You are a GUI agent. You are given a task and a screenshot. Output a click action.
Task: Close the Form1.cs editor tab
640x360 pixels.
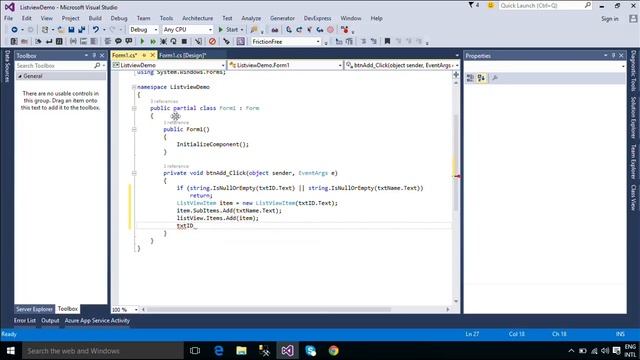(153, 55)
